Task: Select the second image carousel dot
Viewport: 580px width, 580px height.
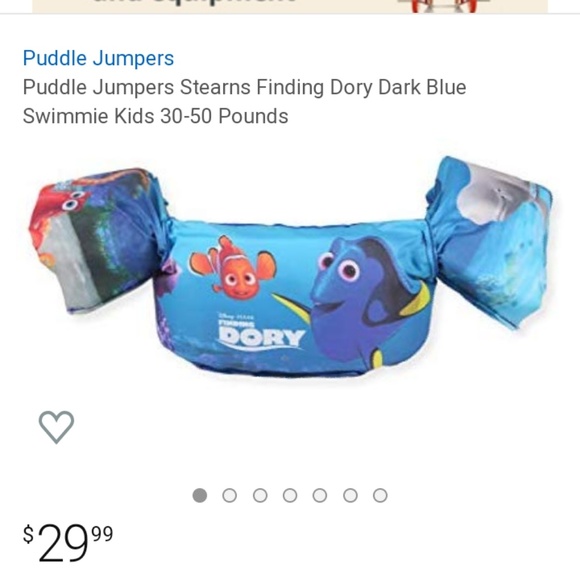Action: (x=230, y=495)
